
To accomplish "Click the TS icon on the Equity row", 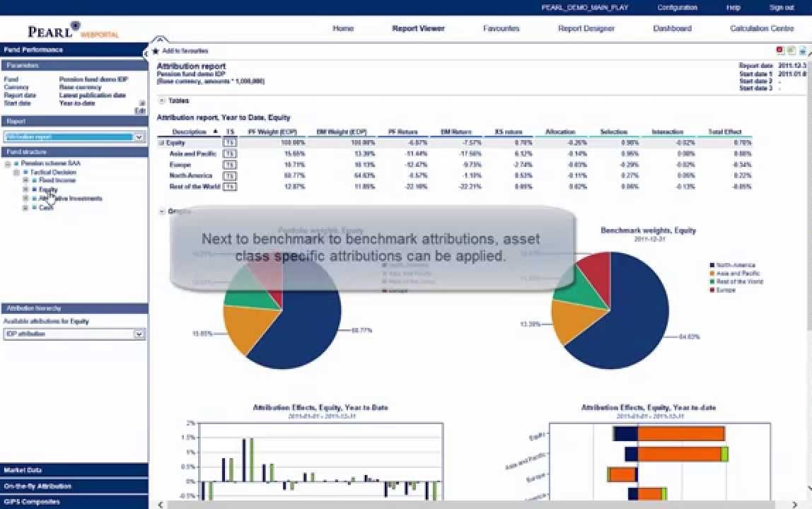I will (x=231, y=143).
